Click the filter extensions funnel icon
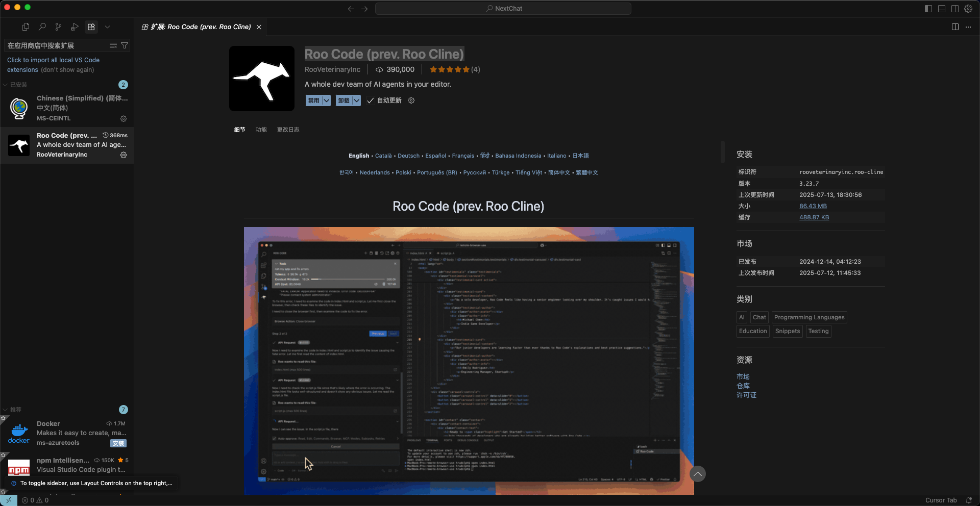The height and width of the screenshot is (506, 980). (124, 46)
